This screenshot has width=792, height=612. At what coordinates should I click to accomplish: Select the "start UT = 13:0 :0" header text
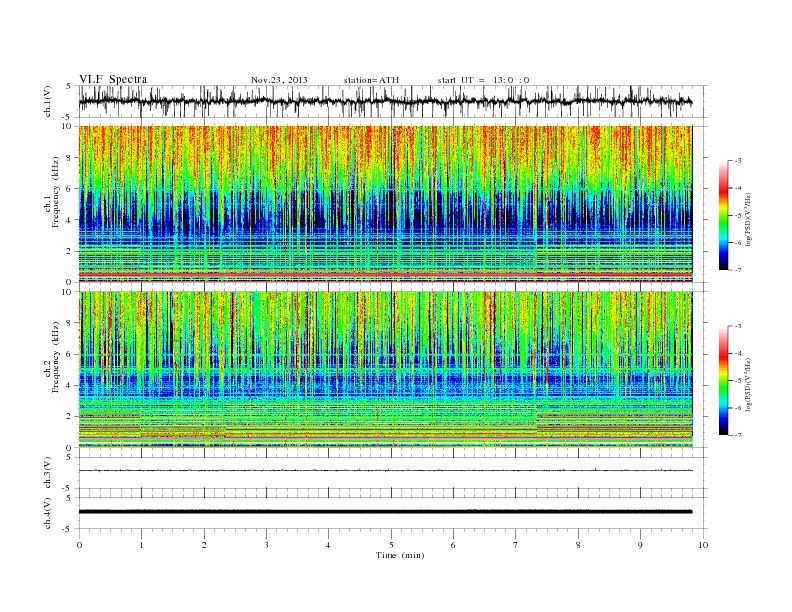[483, 80]
